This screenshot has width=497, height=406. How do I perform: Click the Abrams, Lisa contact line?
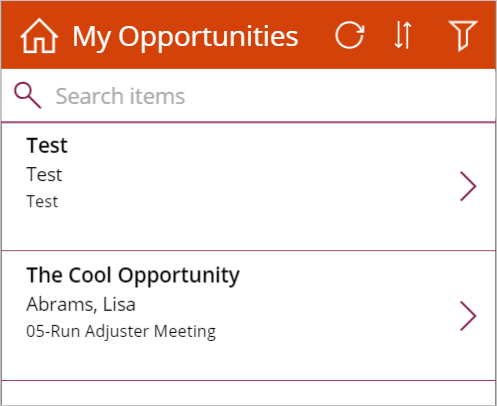click(81, 305)
